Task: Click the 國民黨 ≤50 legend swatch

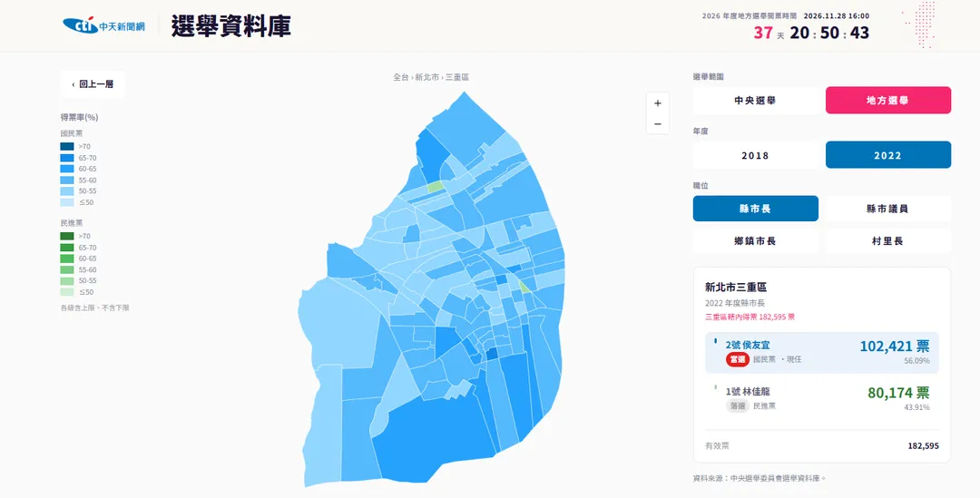Action: tap(67, 202)
